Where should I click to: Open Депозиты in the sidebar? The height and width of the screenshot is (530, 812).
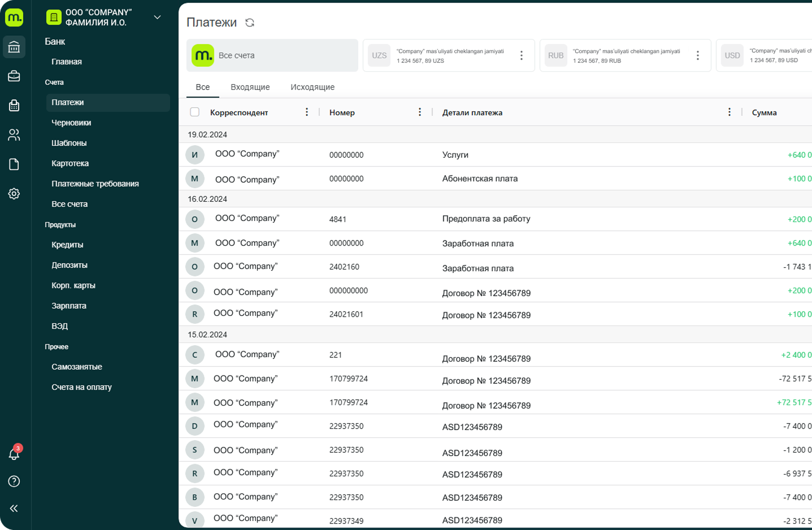70,265
